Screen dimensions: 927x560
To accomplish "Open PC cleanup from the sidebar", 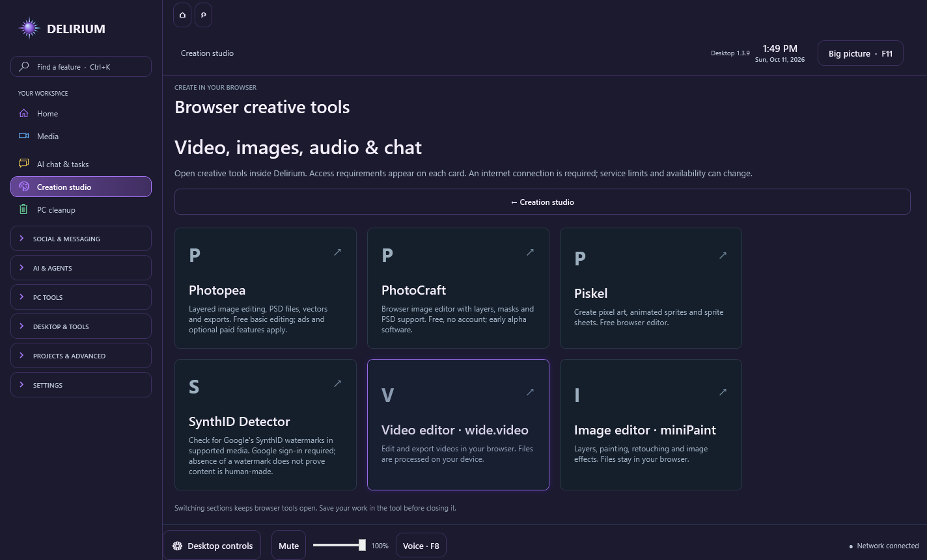I will (x=81, y=209).
